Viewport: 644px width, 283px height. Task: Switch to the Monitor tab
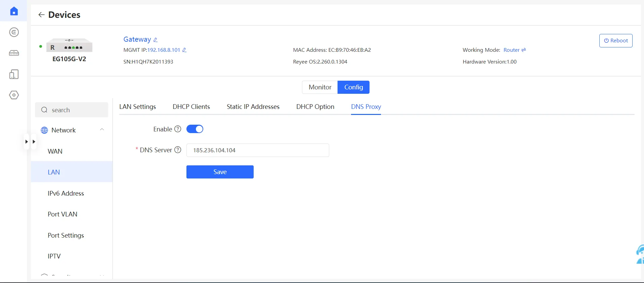pos(320,87)
